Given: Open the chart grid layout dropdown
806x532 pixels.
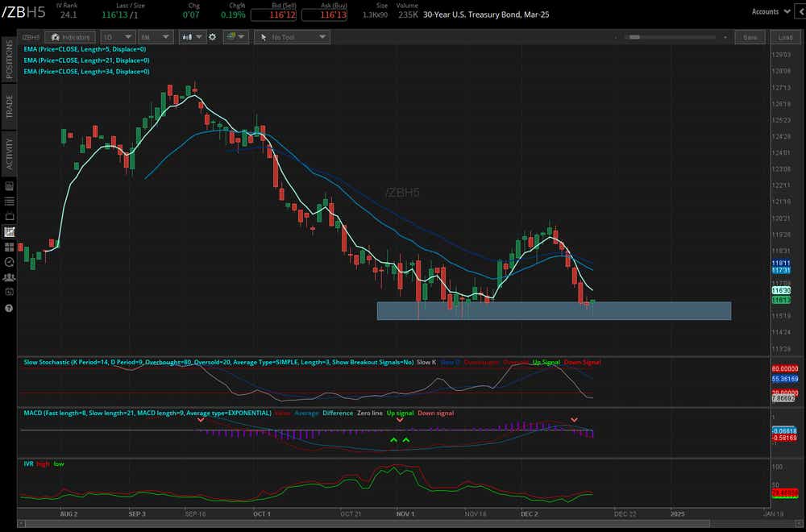Looking at the screenshot, I should tap(236, 37).
